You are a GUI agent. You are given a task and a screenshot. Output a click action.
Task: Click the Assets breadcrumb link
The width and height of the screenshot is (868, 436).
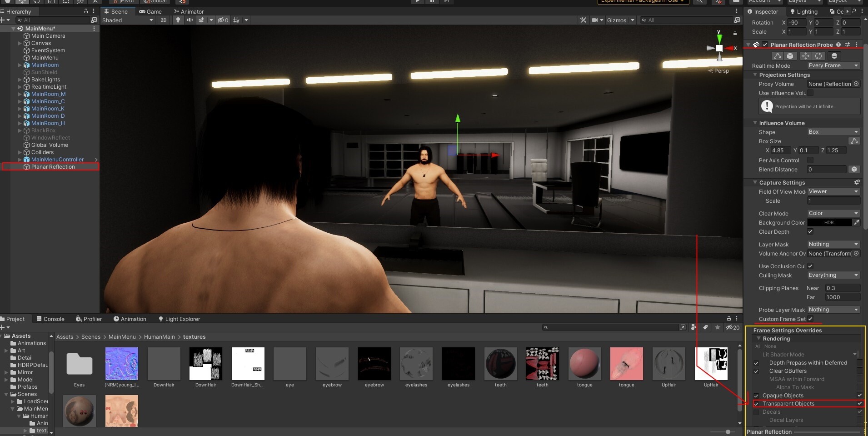[x=65, y=336]
